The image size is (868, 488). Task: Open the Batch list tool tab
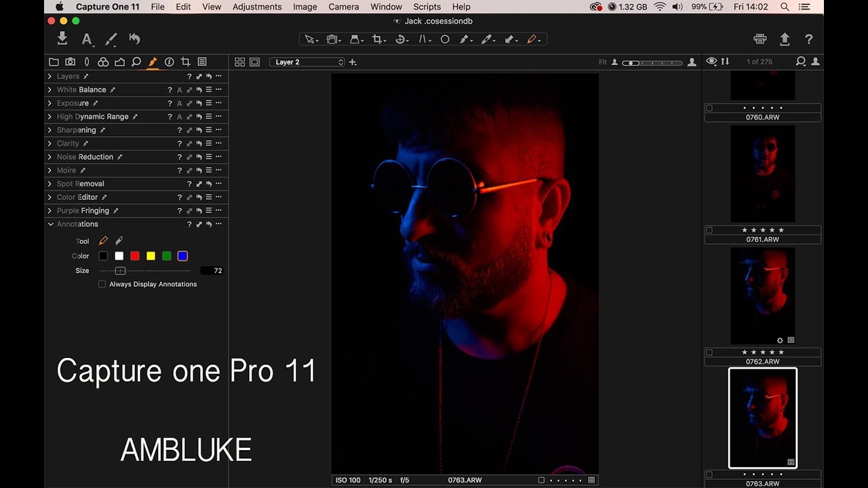202,62
